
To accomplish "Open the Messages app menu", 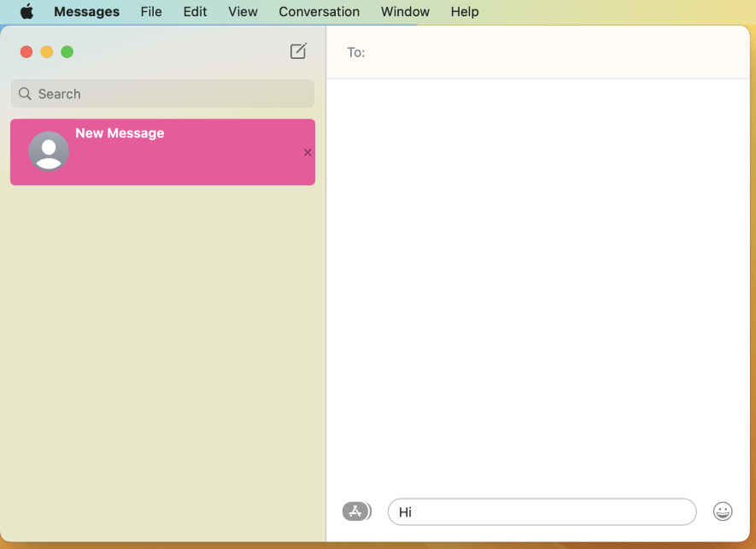I will tap(87, 12).
